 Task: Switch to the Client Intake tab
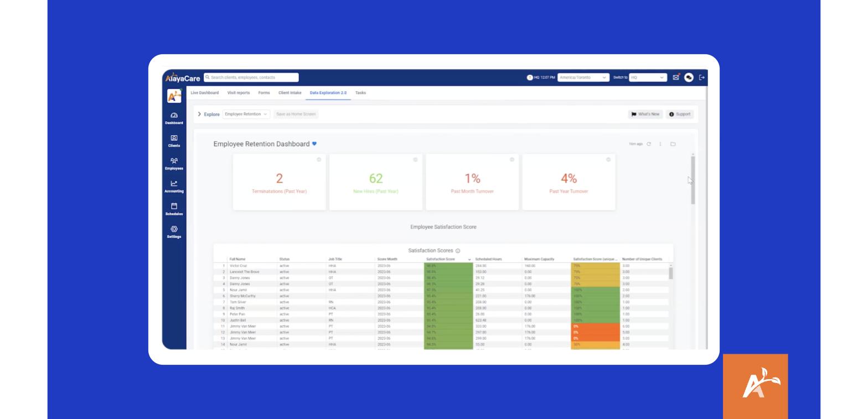click(290, 93)
